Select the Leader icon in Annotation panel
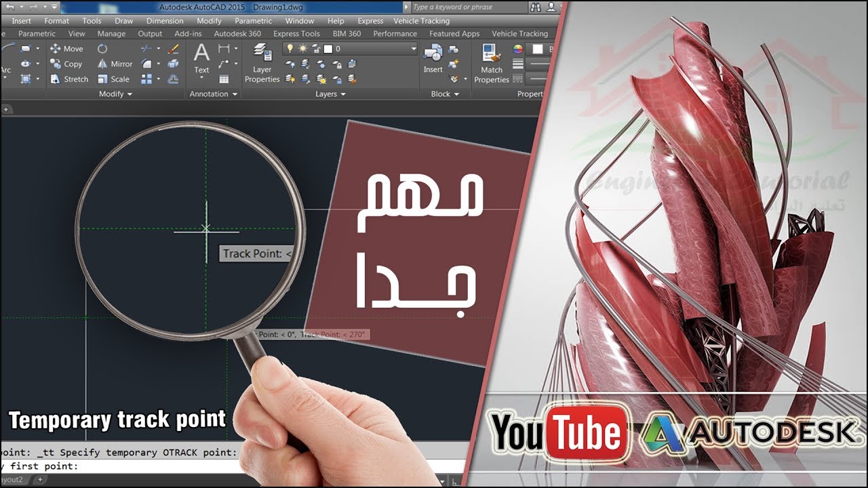The width and height of the screenshot is (868, 488). [224, 64]
